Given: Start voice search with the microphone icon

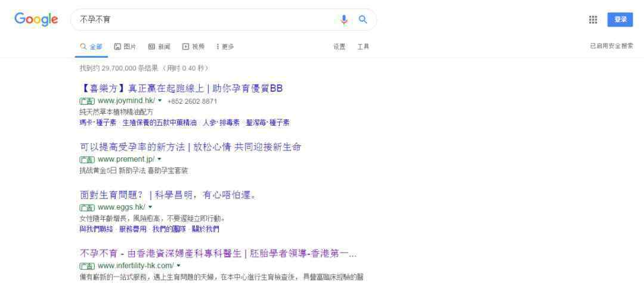Looking at the screenshot, I should pyautogui.click(x=344, y=19).
